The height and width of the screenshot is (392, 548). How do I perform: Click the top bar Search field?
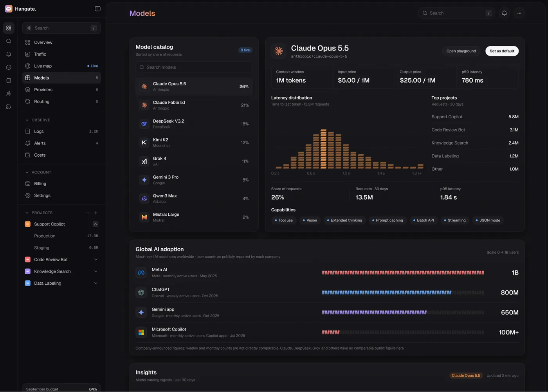(x=456, y=13)
